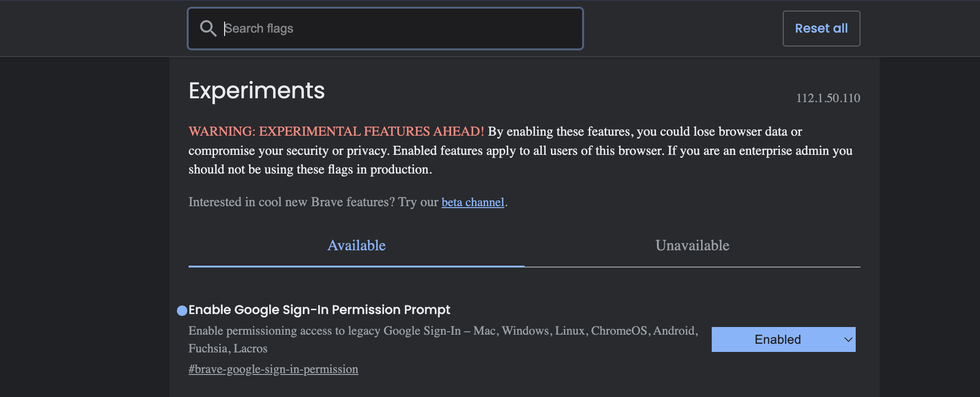This screenshot has height=397, width=980.
Task: Select the version number 112.1.50.110
Action: [827, 98]
